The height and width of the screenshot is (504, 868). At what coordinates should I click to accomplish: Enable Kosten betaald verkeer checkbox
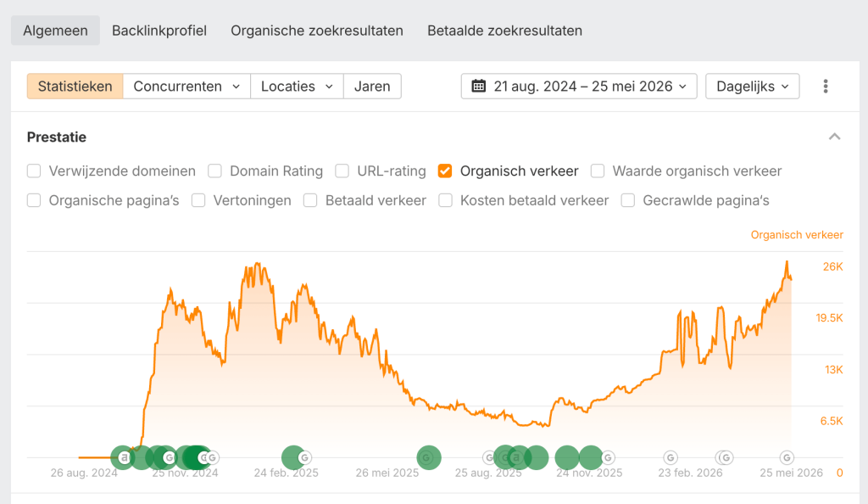[x=445, y=200]
